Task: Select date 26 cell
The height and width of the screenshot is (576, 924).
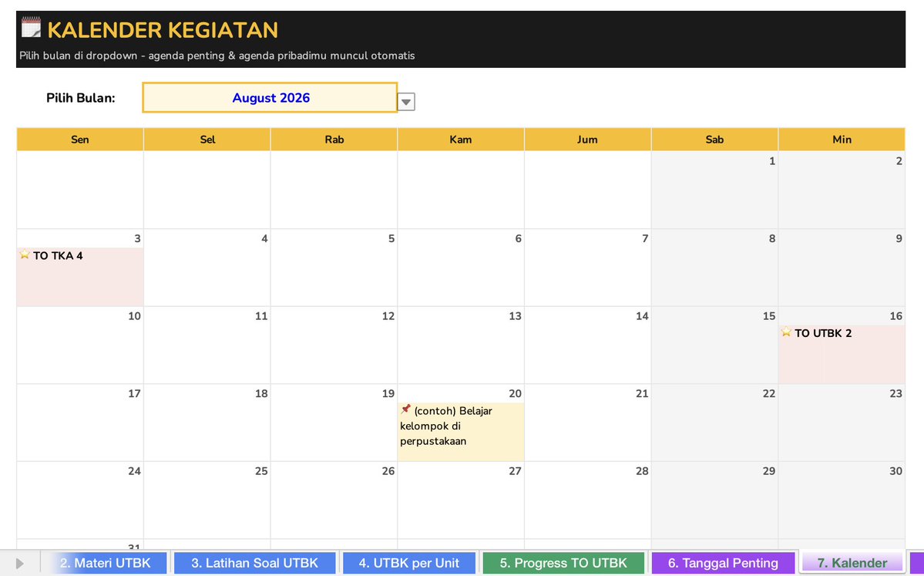Action: (x=334, y=500)
